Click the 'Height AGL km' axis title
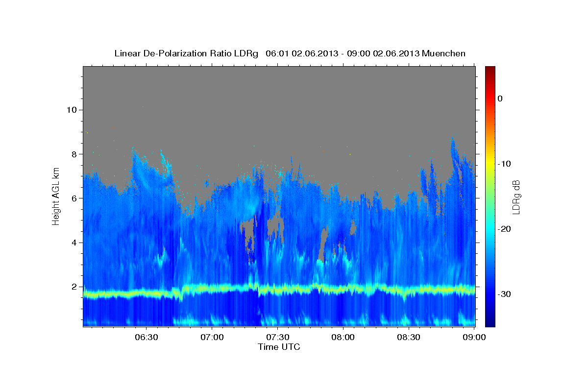Screen dimensions: 588x392 point(56,196)
